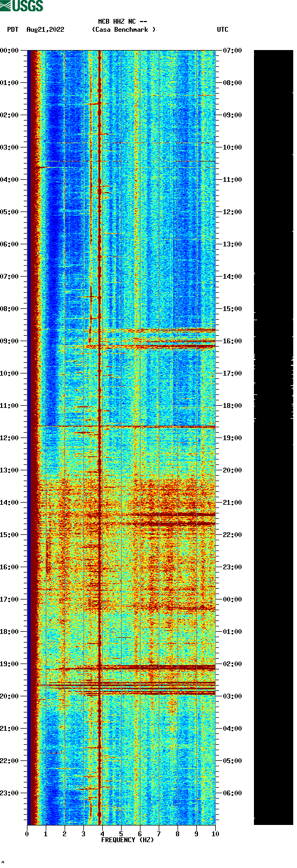Click the 17:00 PDT time label
The image size is (297, 868).
[x=9, y=599]
